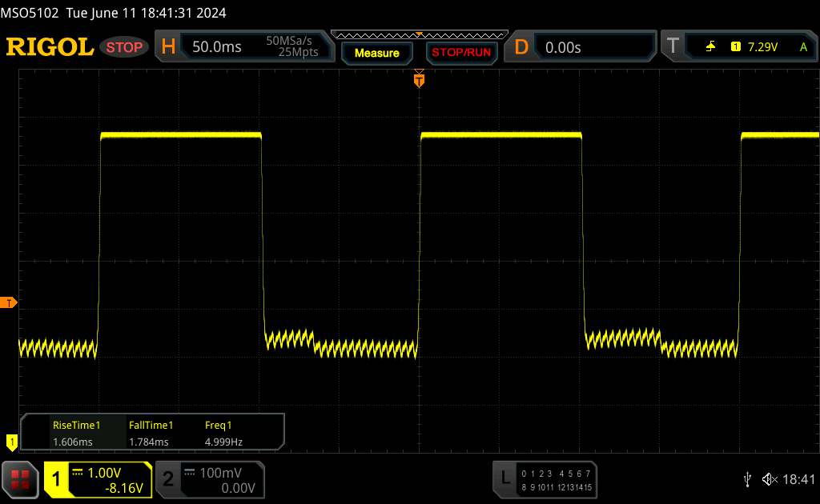This screenshot has width=820, height=504.
Task: Click the orange H horizontal icon
Action: [168, 47]
